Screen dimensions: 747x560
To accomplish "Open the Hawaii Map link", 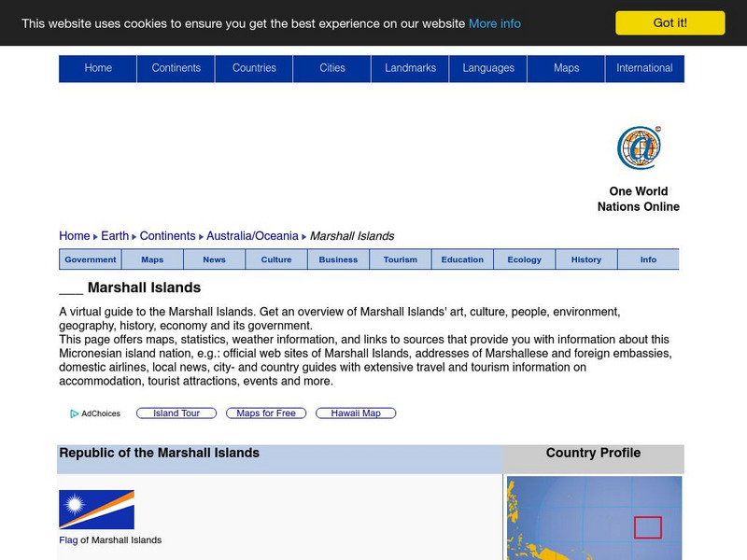I will (356, 413).
